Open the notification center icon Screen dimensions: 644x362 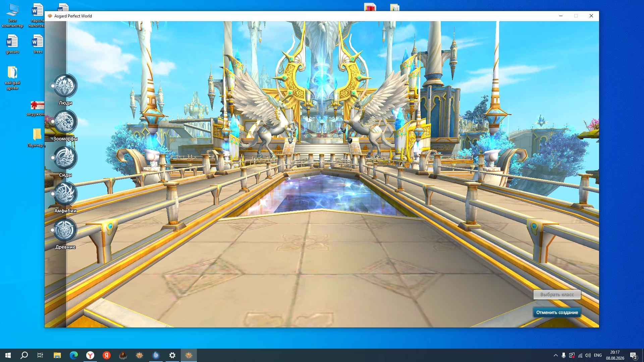click(x=634, y=355)
